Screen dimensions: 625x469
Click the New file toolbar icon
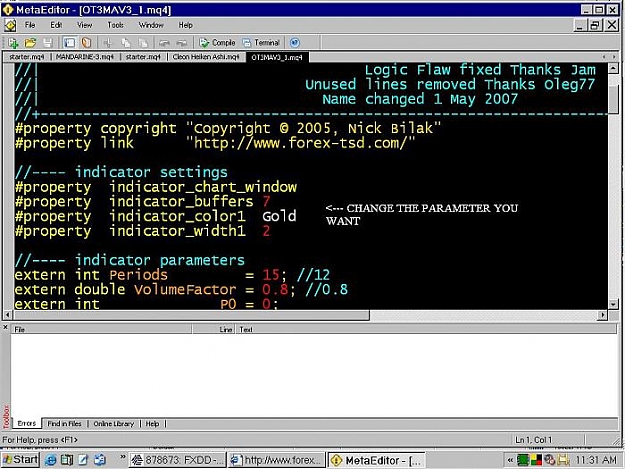click(13, 43)
